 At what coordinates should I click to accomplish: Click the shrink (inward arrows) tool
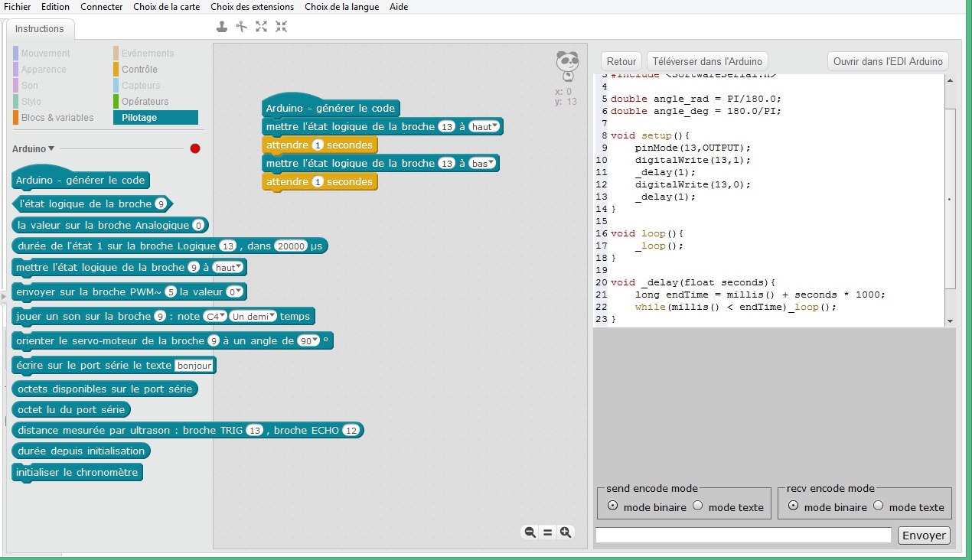(282, 27)
